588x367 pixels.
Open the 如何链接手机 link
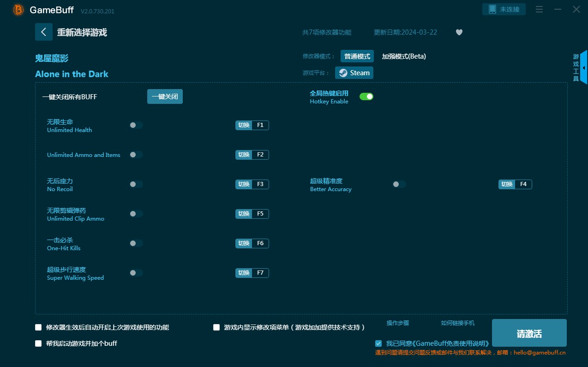457,323
